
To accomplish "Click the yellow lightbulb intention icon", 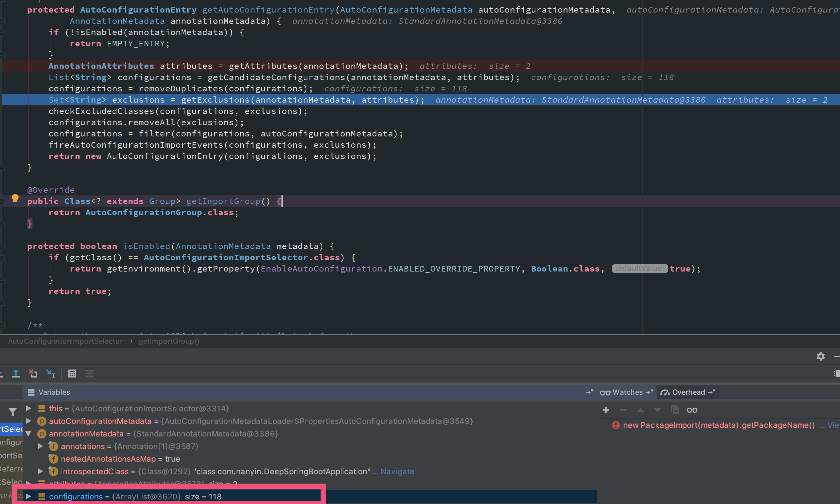I will [x=15, y=198].
